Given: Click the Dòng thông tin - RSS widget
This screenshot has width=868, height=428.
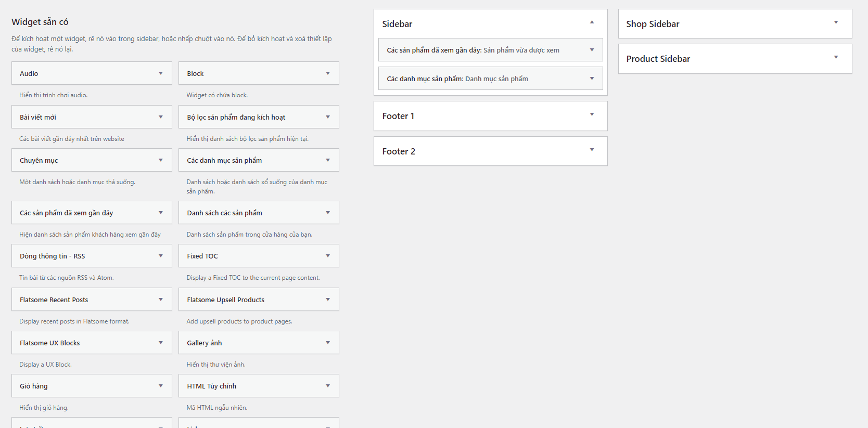Looking at the screenshot, I should pos(92,256).
